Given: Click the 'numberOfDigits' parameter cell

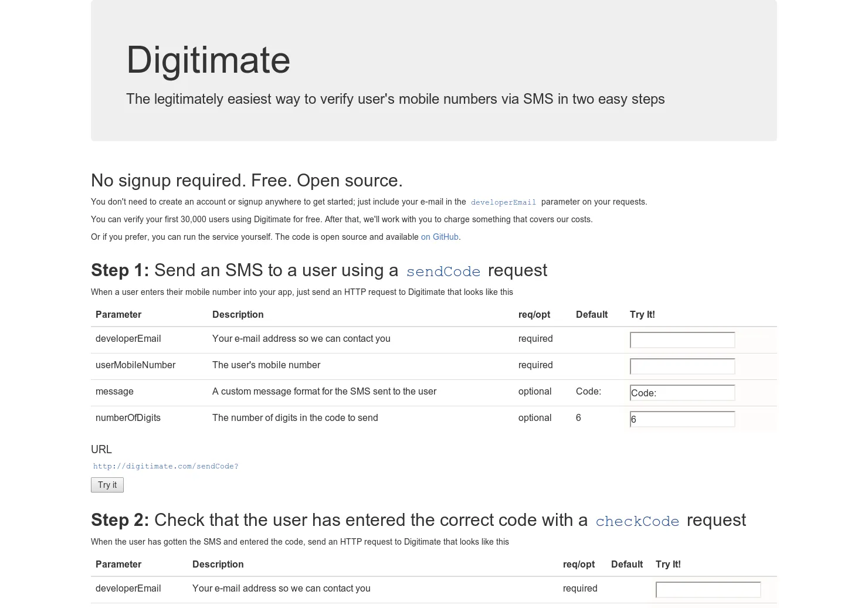Looking at the screenshot, I should pos(128,418).
